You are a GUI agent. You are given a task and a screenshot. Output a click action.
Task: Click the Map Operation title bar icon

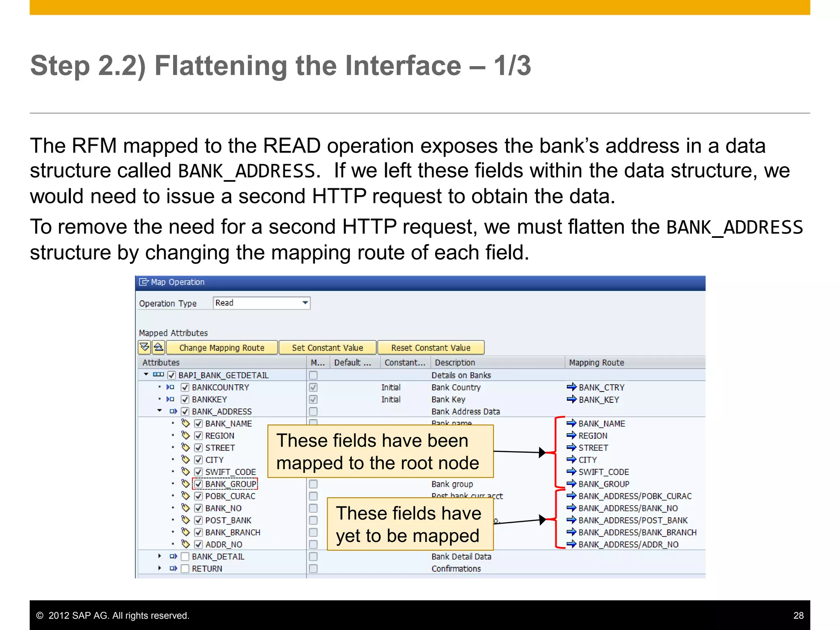(144, 282)
